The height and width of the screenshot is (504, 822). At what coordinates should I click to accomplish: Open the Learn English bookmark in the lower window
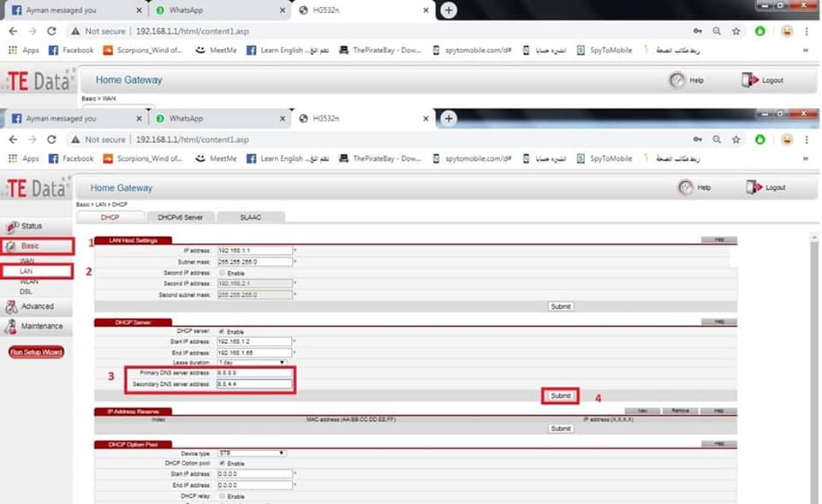(x=288, y=158)
